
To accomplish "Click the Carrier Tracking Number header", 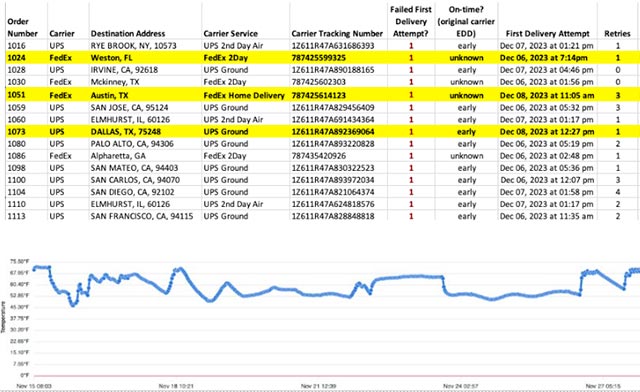I will coord(337,33).
